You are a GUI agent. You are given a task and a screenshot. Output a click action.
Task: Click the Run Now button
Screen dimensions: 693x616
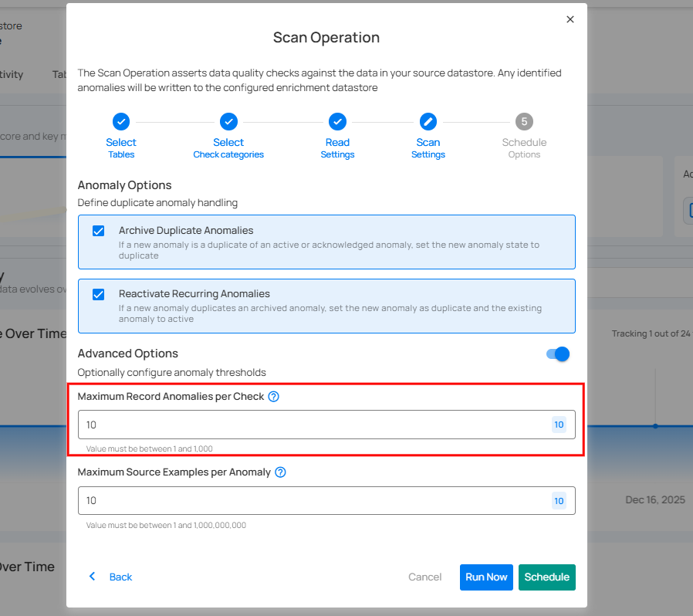click(x=486, y=577)
